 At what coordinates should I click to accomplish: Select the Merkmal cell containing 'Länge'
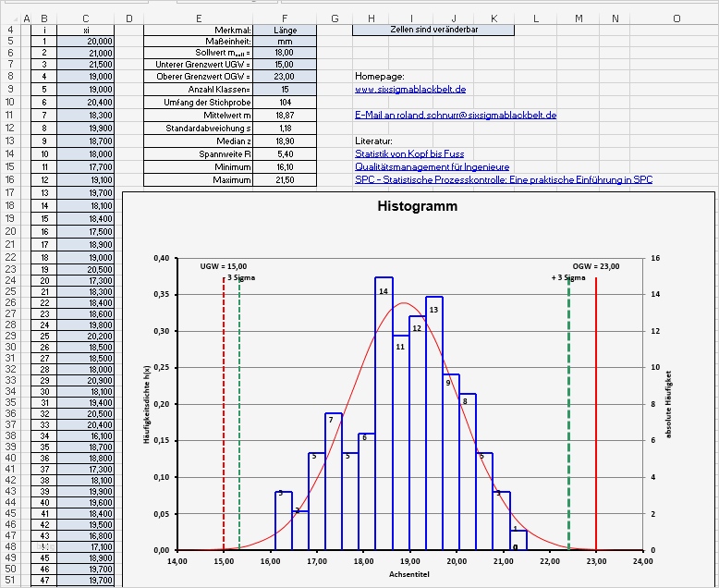point(285,30)
